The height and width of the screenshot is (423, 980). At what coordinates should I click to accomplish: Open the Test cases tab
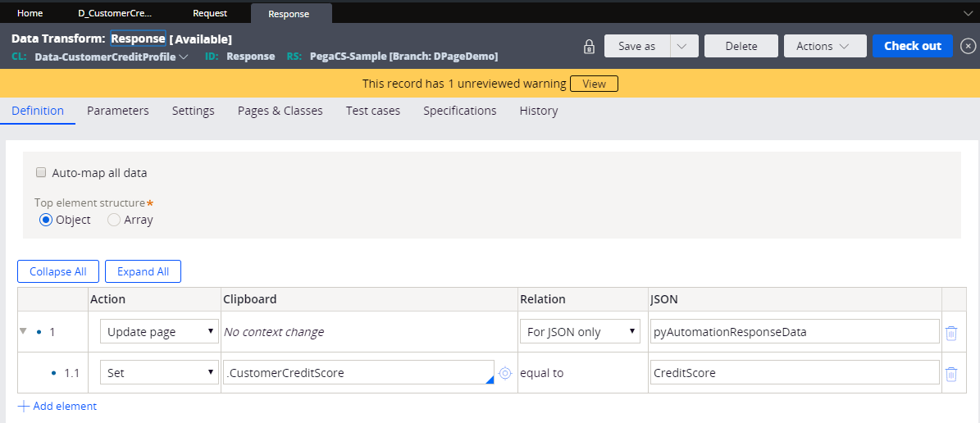[373, 111]
